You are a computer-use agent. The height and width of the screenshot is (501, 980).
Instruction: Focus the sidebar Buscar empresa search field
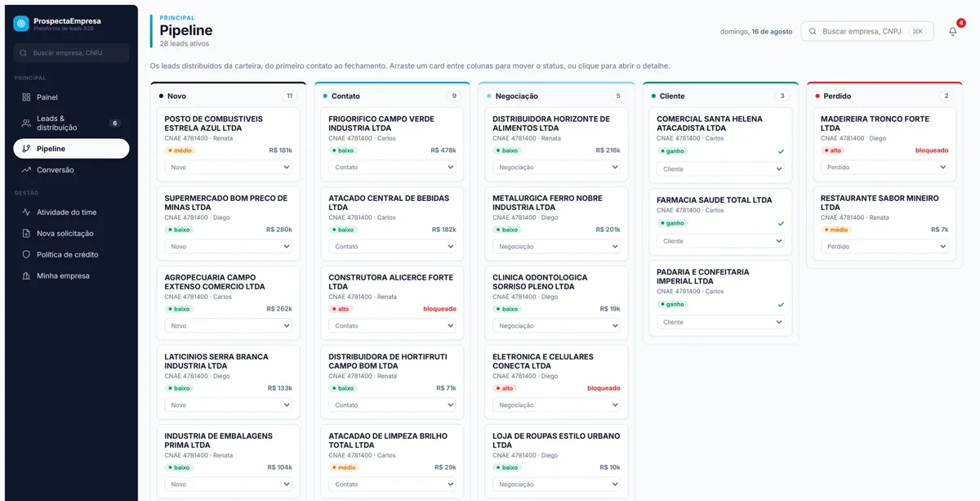[71, 53]
